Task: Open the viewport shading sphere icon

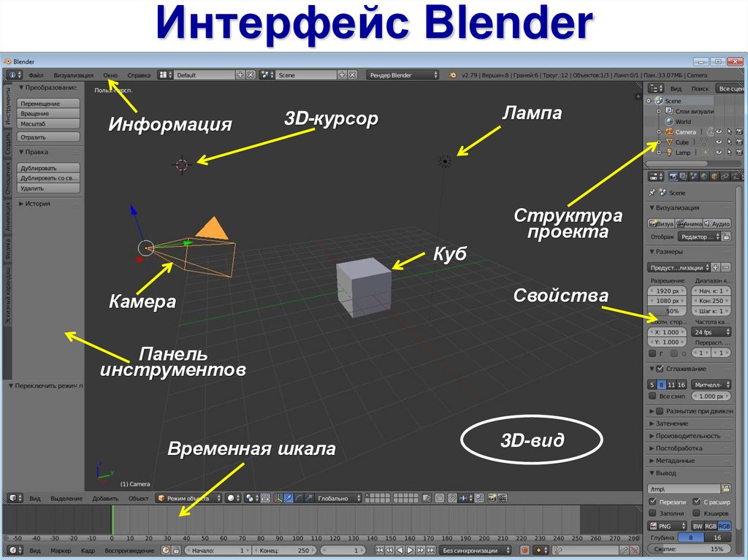Action: pos(233,498)
